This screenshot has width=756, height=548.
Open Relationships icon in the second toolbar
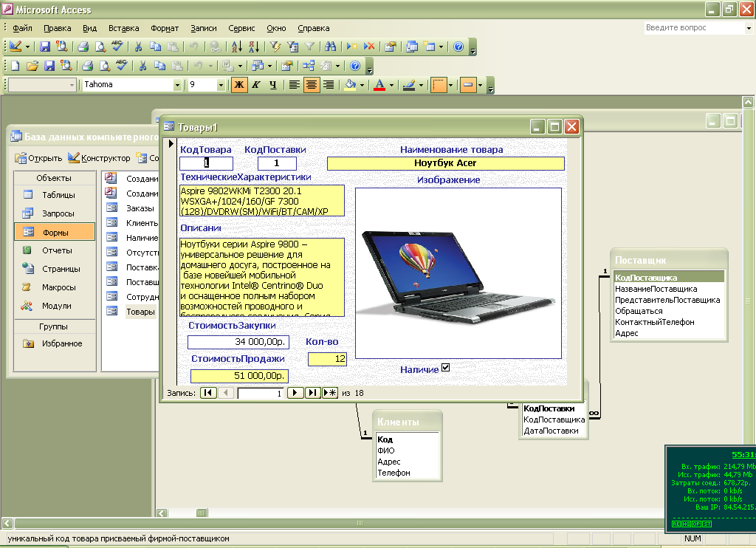click(309, 66)
